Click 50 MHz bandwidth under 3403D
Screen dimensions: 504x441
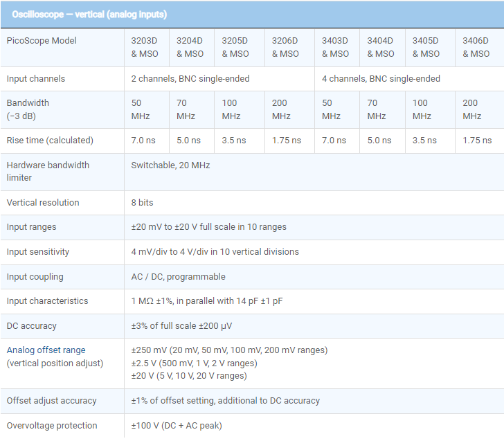pos(332,109)
